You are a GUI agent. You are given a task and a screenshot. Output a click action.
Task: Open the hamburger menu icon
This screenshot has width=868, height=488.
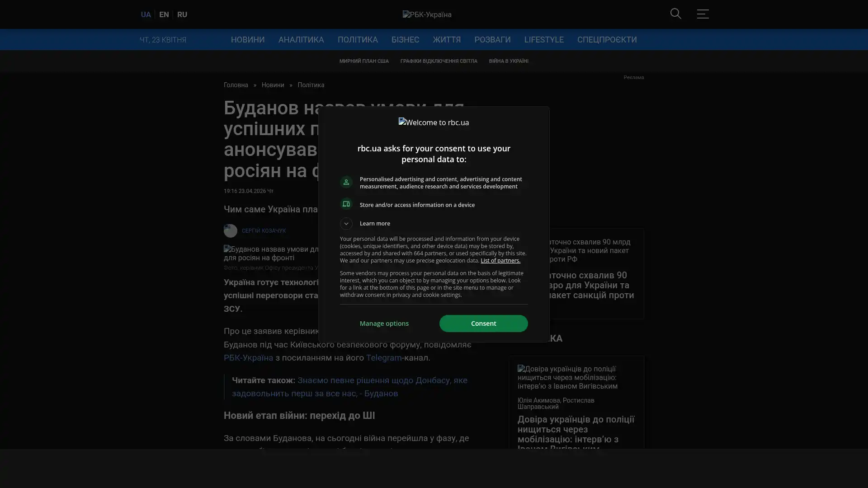pos(703,14)
